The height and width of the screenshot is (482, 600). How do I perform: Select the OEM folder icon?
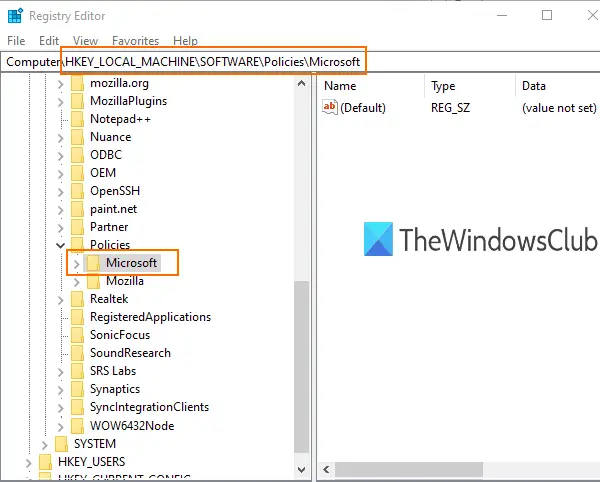(x=77, y=173)
